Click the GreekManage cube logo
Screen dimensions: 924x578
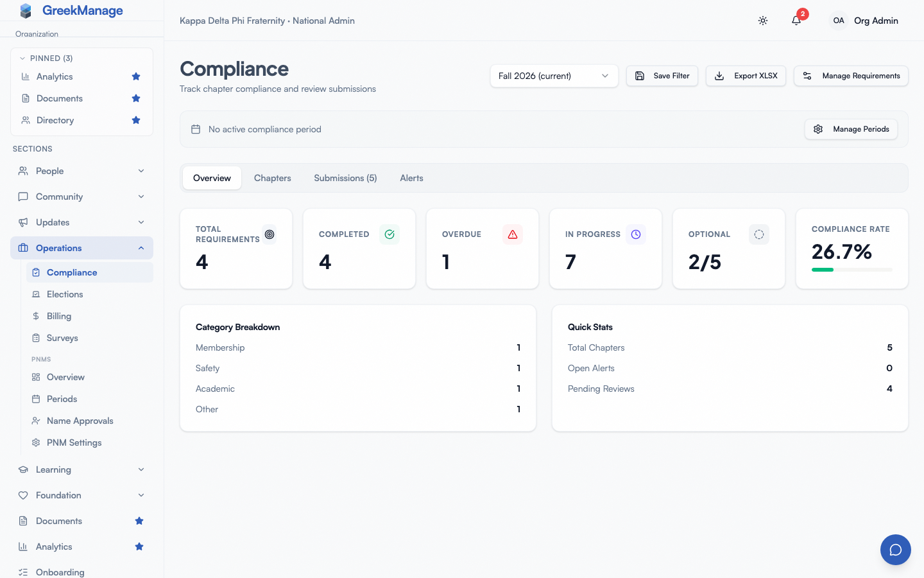(26, 10)
